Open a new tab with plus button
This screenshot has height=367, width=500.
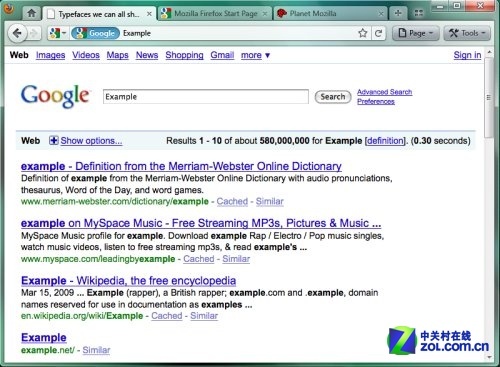point(398,13)
